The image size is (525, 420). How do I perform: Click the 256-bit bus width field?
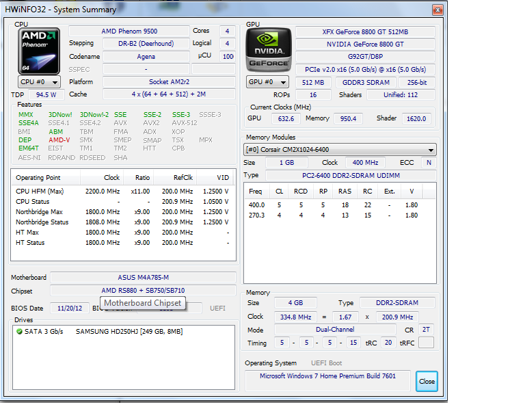click(x=417, y=82)
